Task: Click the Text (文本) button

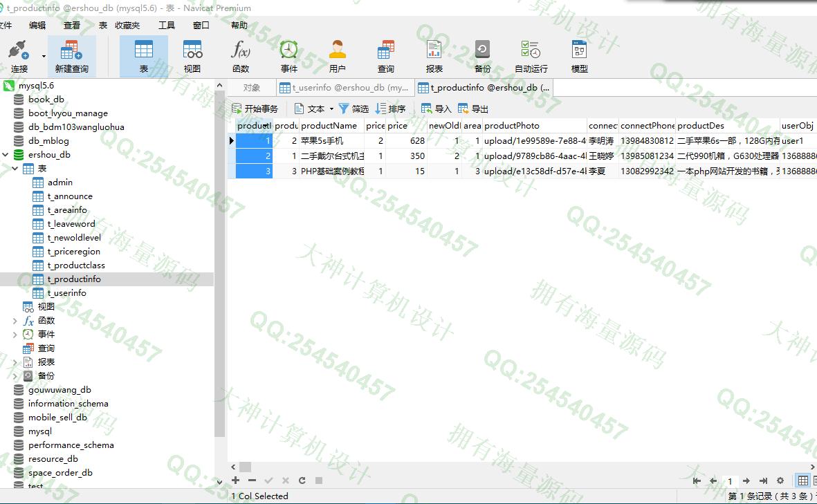Action: click(x=310, y=109)
